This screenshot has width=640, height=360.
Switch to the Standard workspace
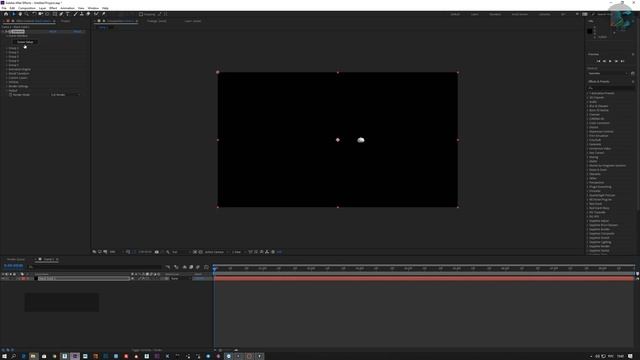pyautogui.click(x=495, y=14)
